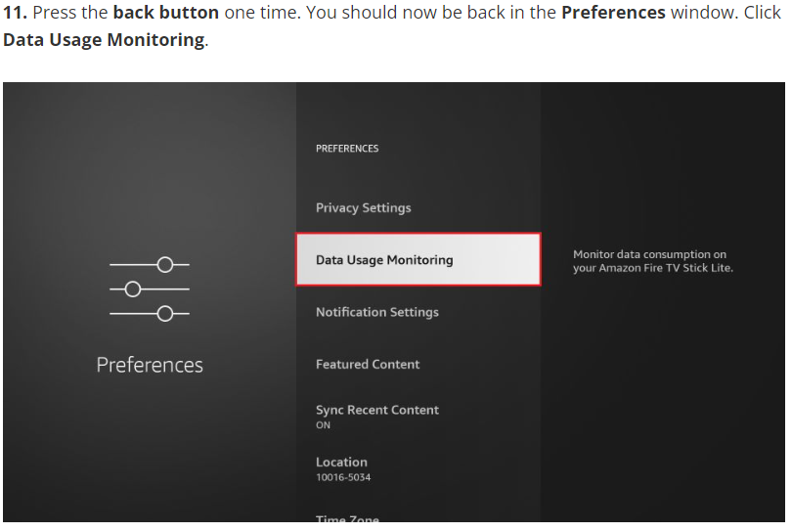This screenshot has width=792, height=532.
Task: Select Featured Content option
Action: tap(368, 365)
